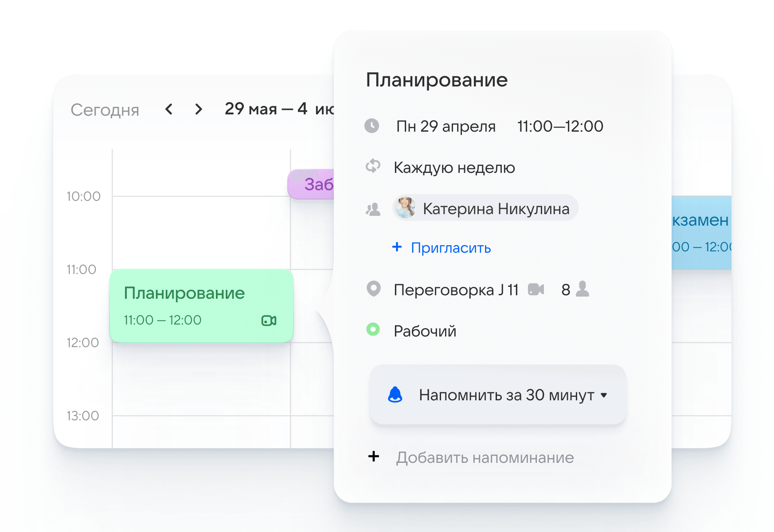Click the video camera icon next to Переговорка J 11
Image resolution: width=774 pixels, height=532 pixels.
point(536,289)
